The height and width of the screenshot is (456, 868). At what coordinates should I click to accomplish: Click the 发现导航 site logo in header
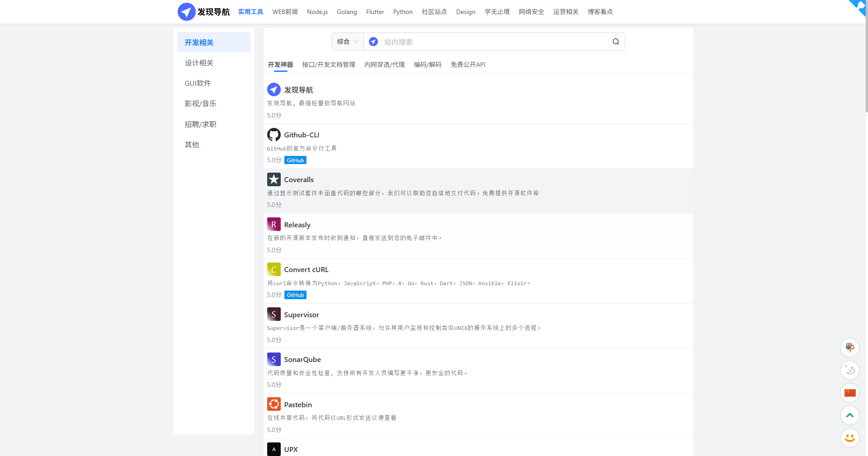coord(203,12)
